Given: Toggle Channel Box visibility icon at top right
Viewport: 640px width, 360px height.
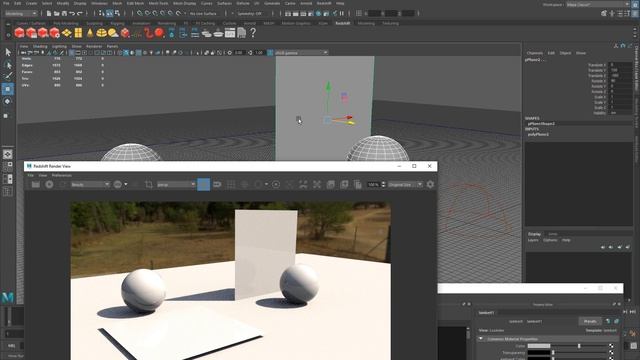Looking at the screenshot, I should (x=635, y=13).
